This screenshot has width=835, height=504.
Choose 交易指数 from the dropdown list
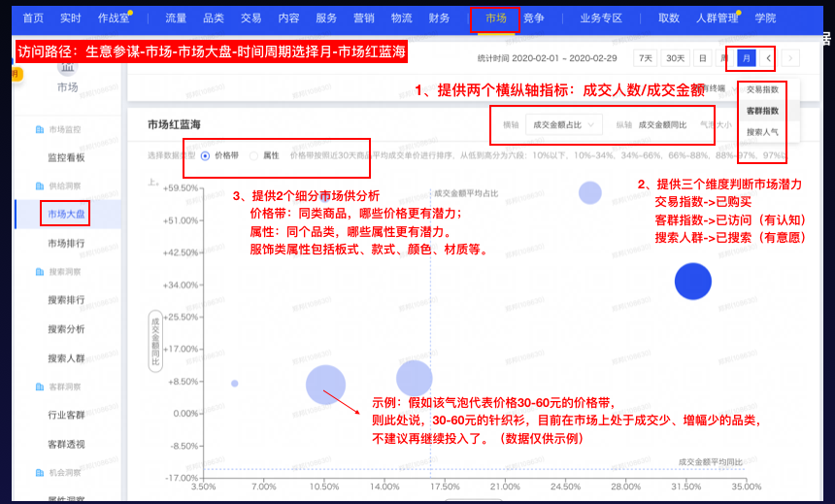[x=761, y=89]
